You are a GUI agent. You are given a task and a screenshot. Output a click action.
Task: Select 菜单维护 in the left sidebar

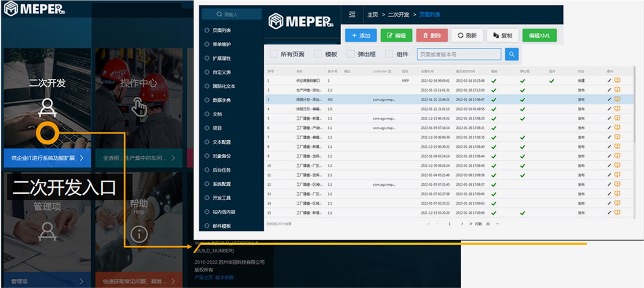pyautogui.click(x=221, y=44)
